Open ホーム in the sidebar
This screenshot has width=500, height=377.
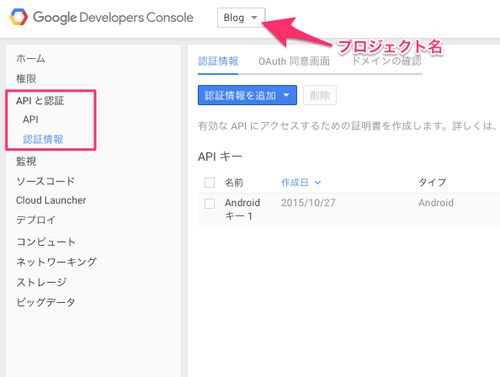pos(31,59)
